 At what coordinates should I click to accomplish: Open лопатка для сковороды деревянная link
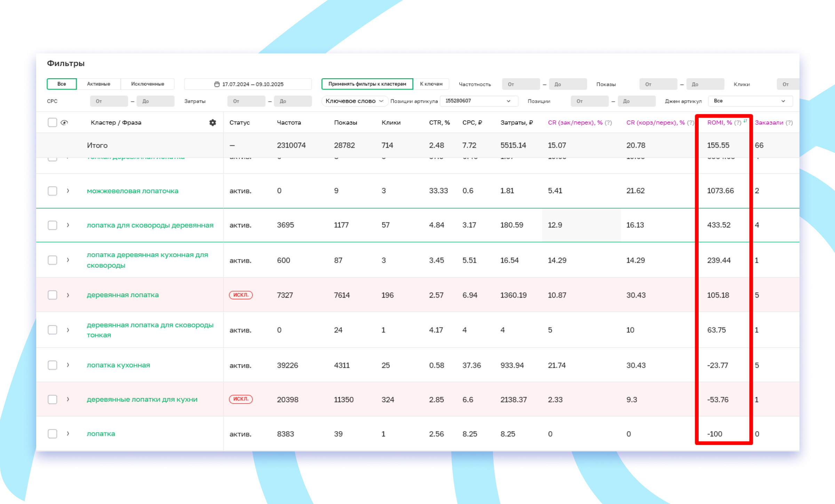[150, 225]
